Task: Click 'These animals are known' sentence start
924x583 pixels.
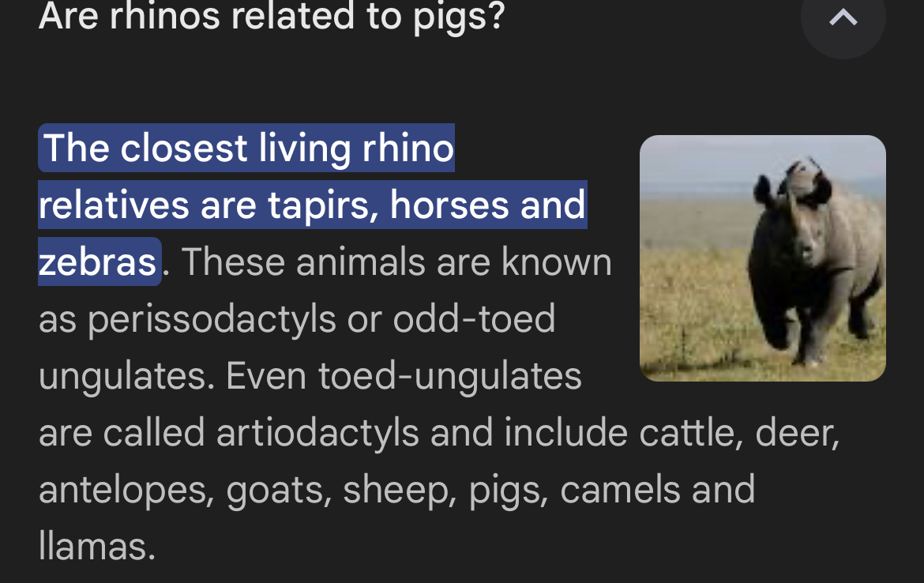Action: coord(396,262)
